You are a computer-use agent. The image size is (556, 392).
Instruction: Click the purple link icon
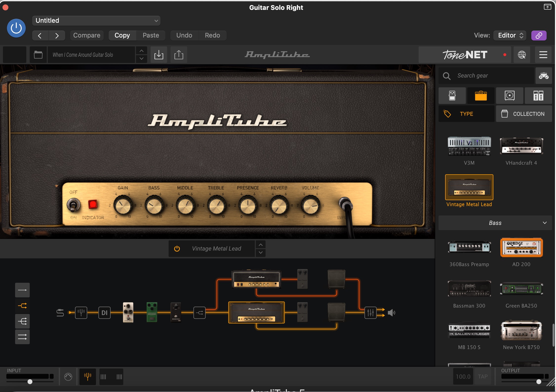point(539,36)
